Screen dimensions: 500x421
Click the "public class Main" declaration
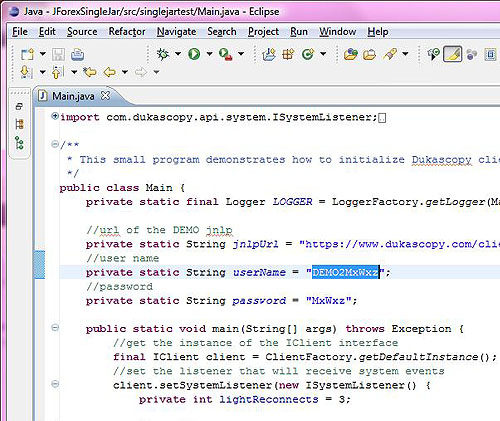point(116,188)
